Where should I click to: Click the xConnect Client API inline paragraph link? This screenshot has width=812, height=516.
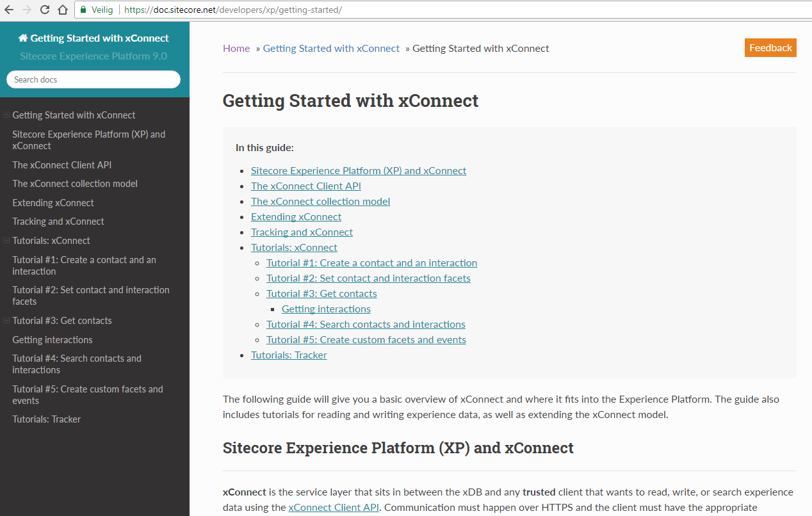(334, 507)
